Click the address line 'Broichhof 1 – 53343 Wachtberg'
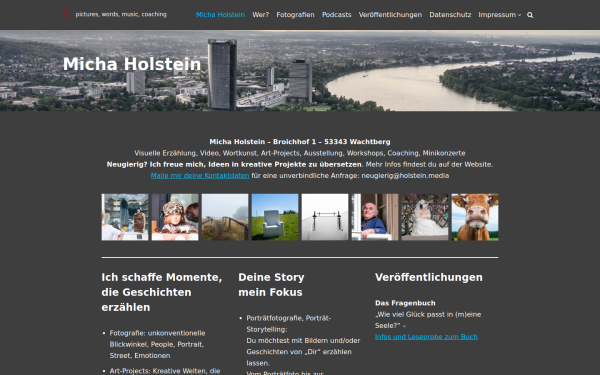The image size is (600, 375). pos(331,142)
